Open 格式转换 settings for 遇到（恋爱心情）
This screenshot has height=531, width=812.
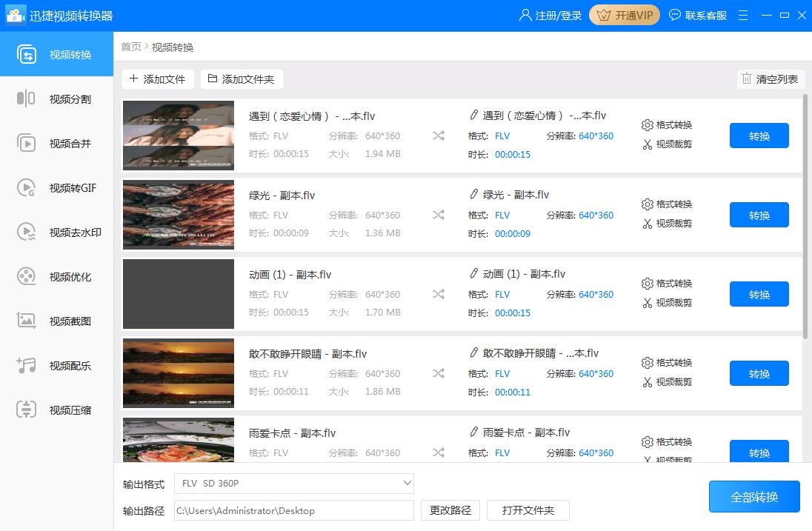pyautogui.click(x=667, y=124)
